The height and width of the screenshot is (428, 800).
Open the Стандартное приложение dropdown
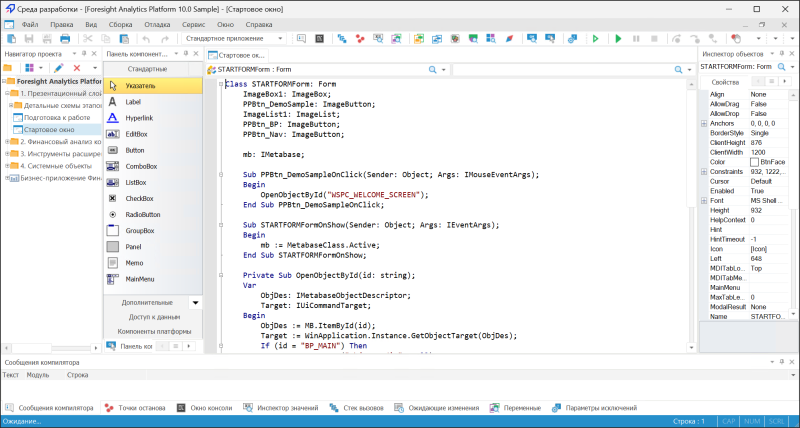pos(280,39)
